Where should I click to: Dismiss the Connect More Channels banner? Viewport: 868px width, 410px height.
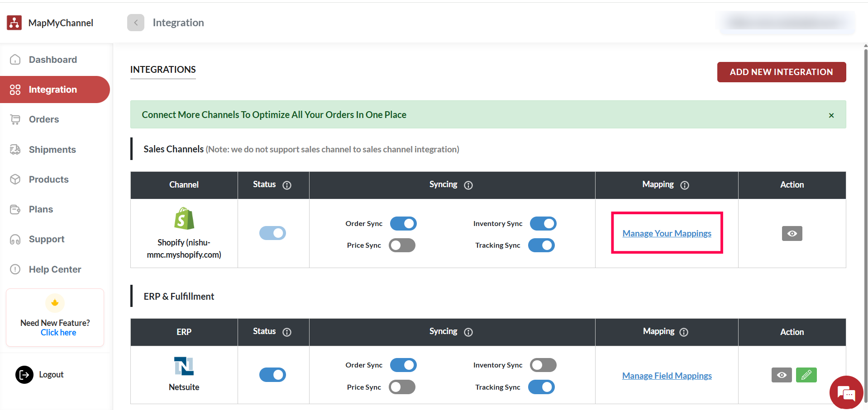[x=831, y=115]
